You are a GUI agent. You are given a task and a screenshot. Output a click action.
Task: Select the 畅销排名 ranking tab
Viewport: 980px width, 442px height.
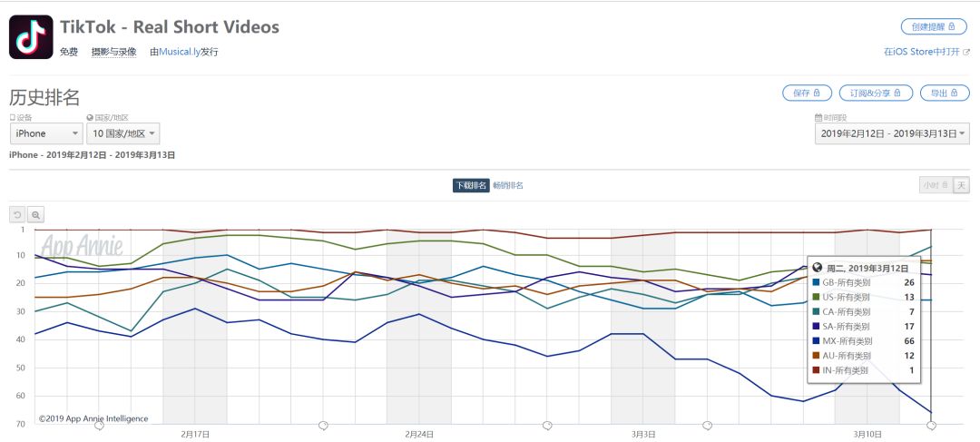[x=507, y=186]
